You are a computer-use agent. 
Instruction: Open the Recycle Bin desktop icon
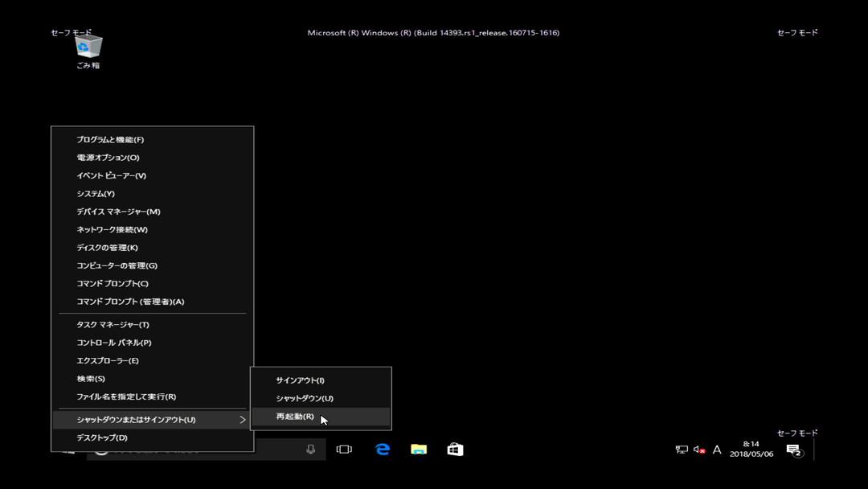point(88,48)
